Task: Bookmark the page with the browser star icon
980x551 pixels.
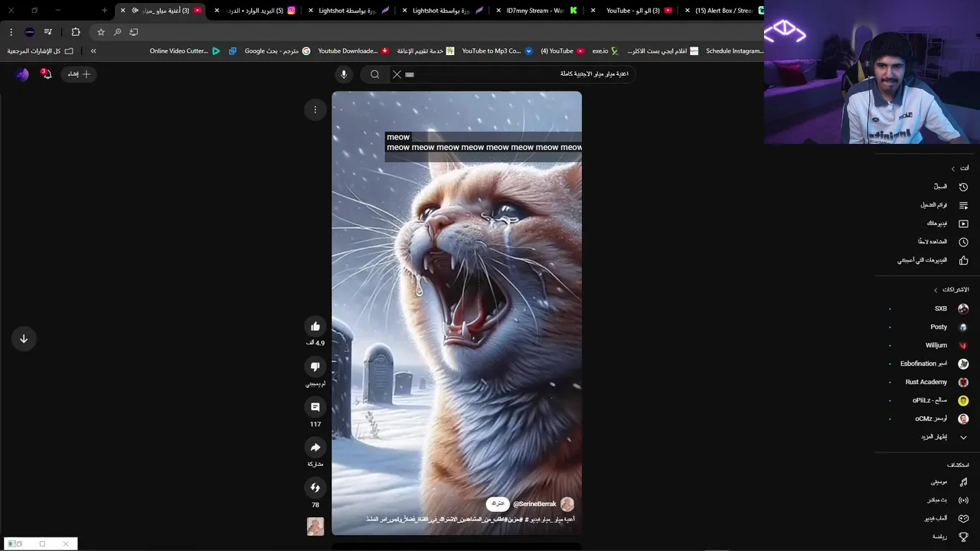Action: click(x=101, y=32)
